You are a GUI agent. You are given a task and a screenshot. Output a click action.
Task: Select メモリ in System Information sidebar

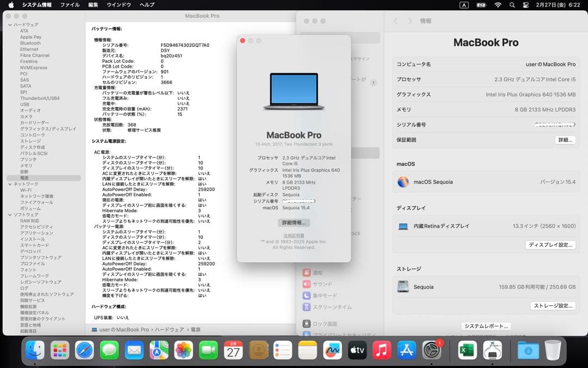click(x=26, y=166)
